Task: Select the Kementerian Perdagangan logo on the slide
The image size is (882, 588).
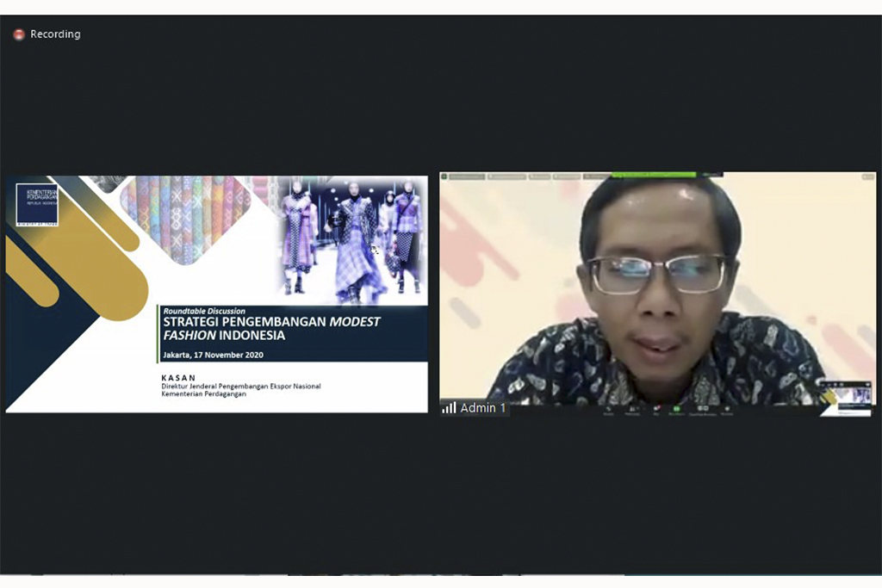Action: click(37, 204)
